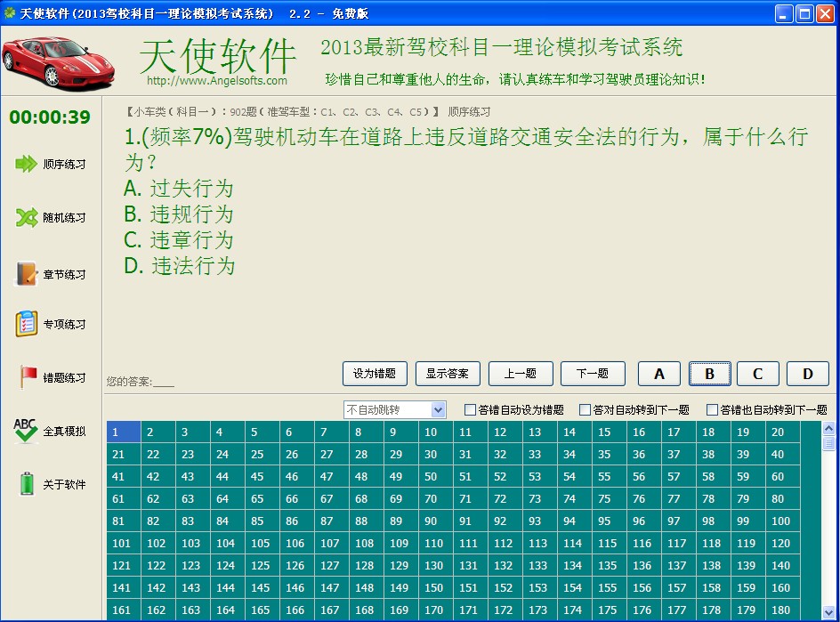
Task: Jump to question 58 cell
Action: pyautogui.click(x=714, y=476)
